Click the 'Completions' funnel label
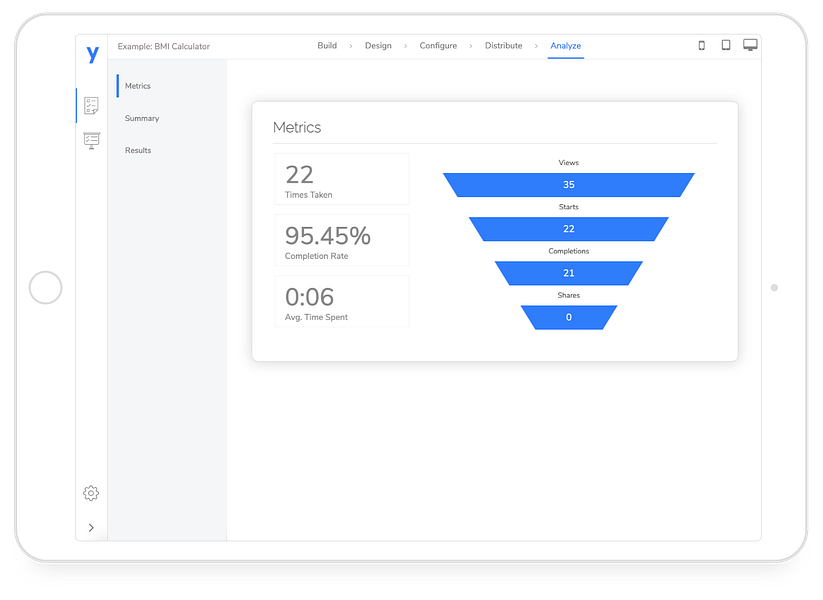The image size is (823, 600). 568,251
